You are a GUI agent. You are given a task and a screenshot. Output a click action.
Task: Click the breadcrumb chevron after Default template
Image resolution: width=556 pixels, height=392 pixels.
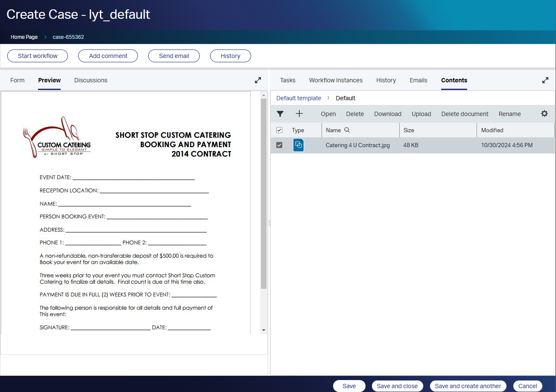tap(328, 98)
